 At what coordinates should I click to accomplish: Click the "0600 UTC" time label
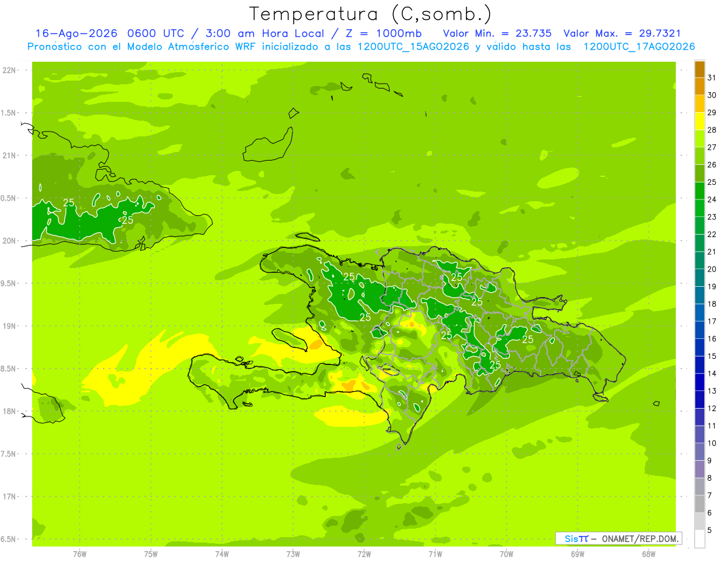click(157, 33)
